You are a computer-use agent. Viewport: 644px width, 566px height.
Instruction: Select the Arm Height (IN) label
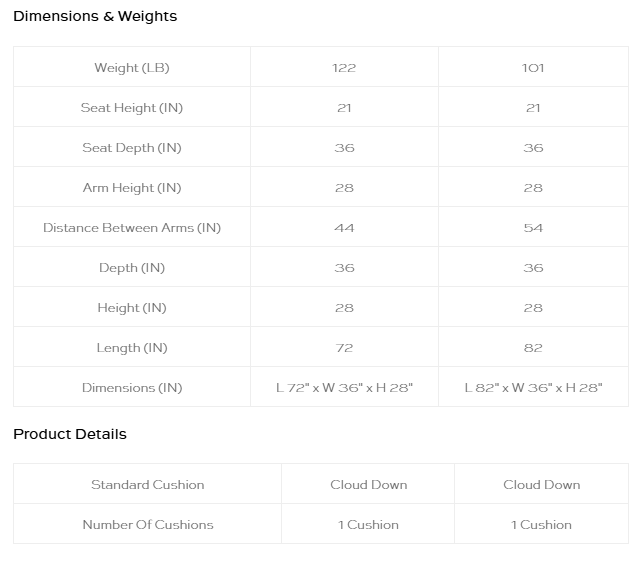[132, 188]
